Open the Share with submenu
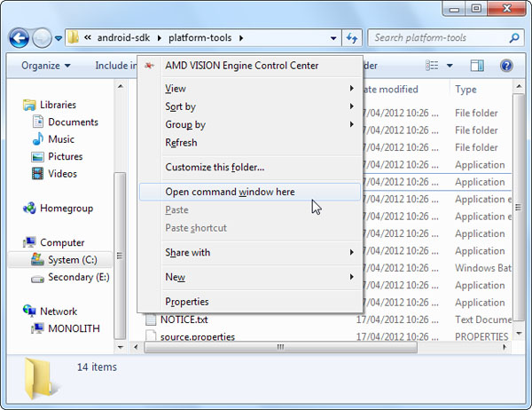Screen dimensions: 532x410 click(x=250, y=252)
